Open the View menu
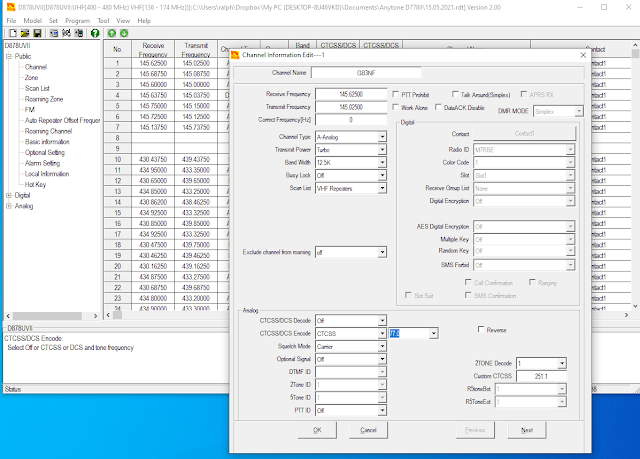 [123, 20]
